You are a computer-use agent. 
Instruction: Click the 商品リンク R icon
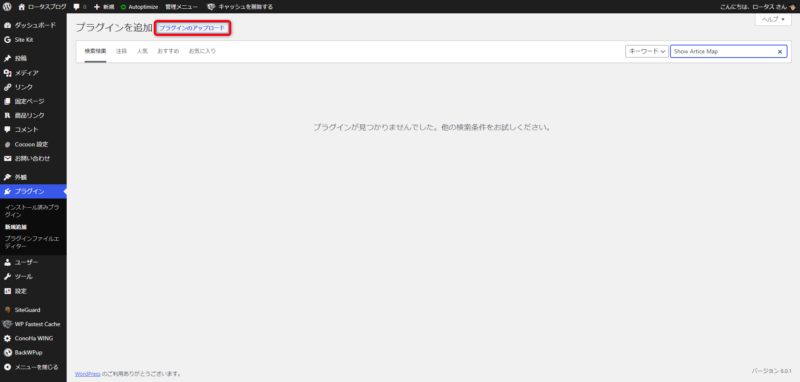click(x=8, y=116)
